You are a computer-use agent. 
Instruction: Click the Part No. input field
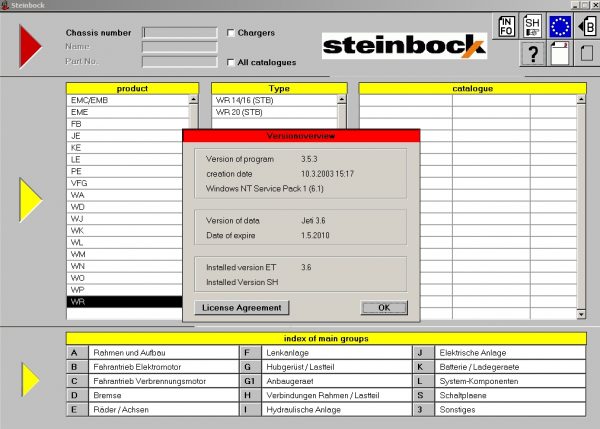pos(179,62)
